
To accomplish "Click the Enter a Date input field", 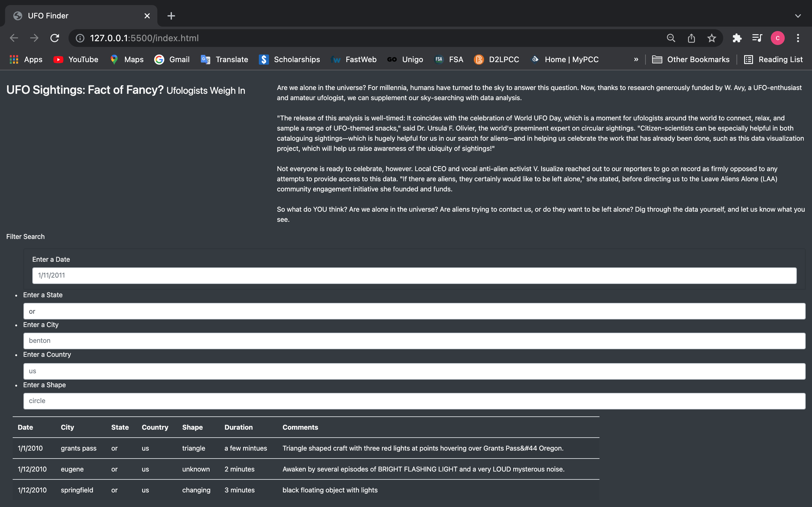I will pos(414,275).
